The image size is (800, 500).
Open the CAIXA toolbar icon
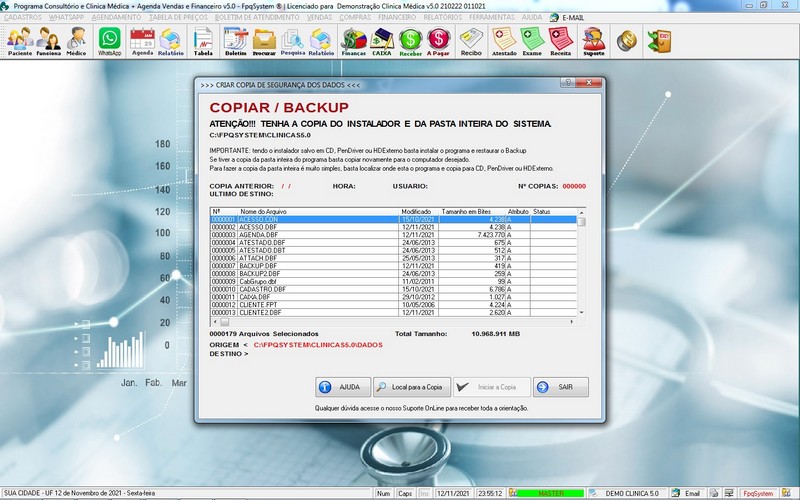click(x=382, y=41)
